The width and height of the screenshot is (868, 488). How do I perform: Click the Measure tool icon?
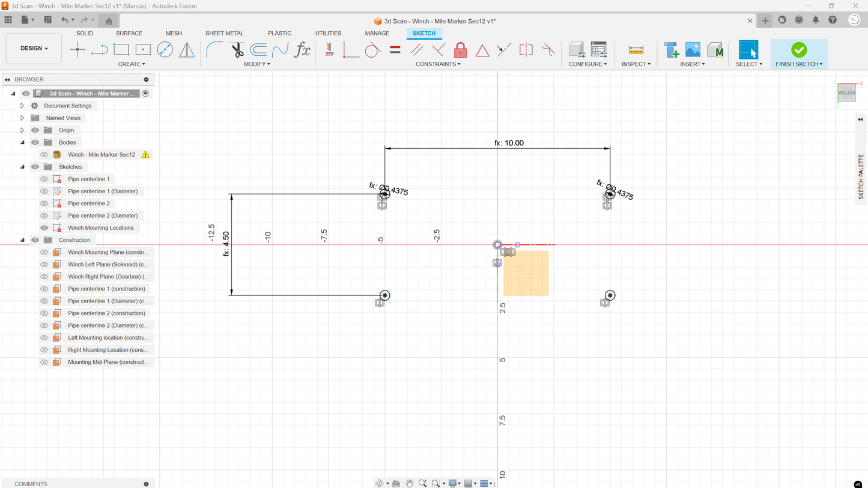636,50
